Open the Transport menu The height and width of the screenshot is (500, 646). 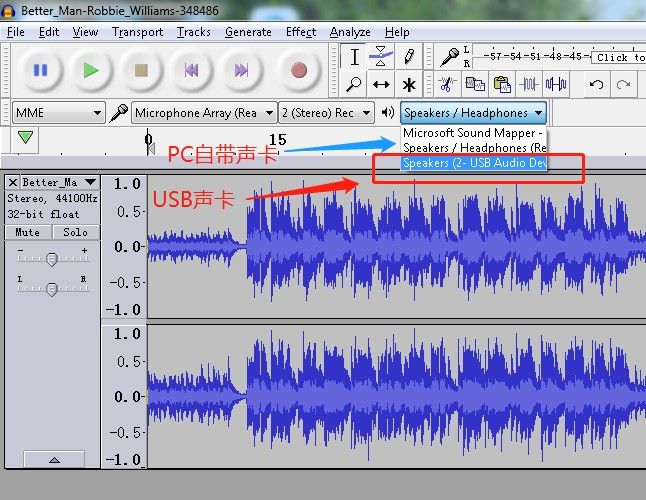point(137,32)
